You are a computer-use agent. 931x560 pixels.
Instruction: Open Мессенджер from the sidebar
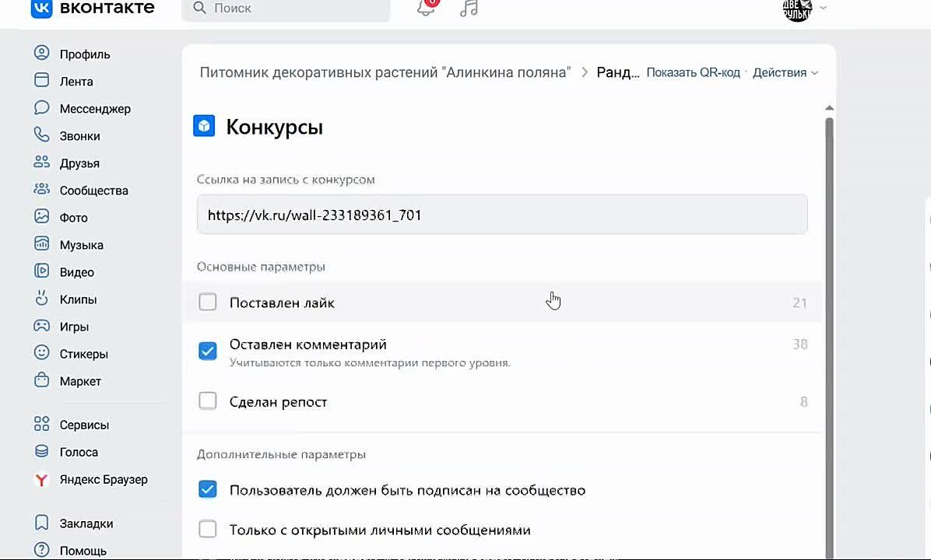pos(95,109)
